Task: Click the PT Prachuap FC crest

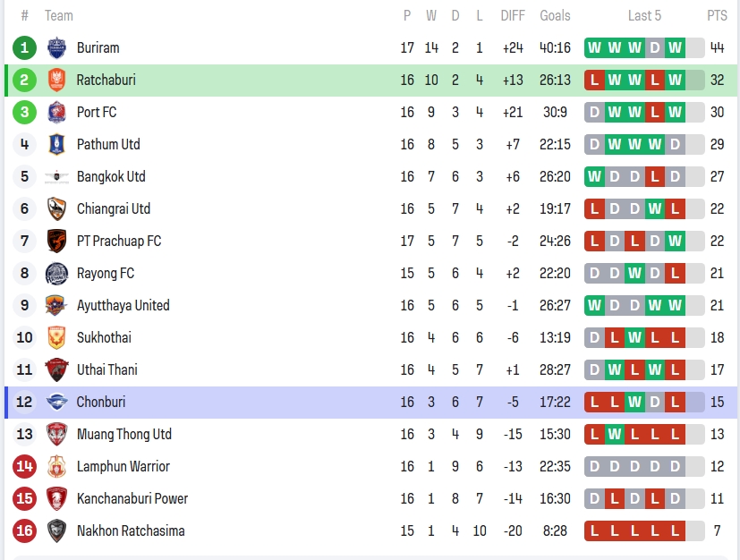Action: pyautogui.click(x=56, y=241)
